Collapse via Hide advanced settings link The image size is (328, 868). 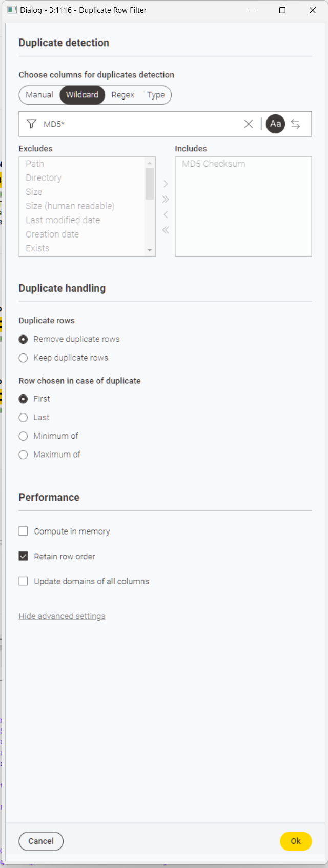point(62,616)
